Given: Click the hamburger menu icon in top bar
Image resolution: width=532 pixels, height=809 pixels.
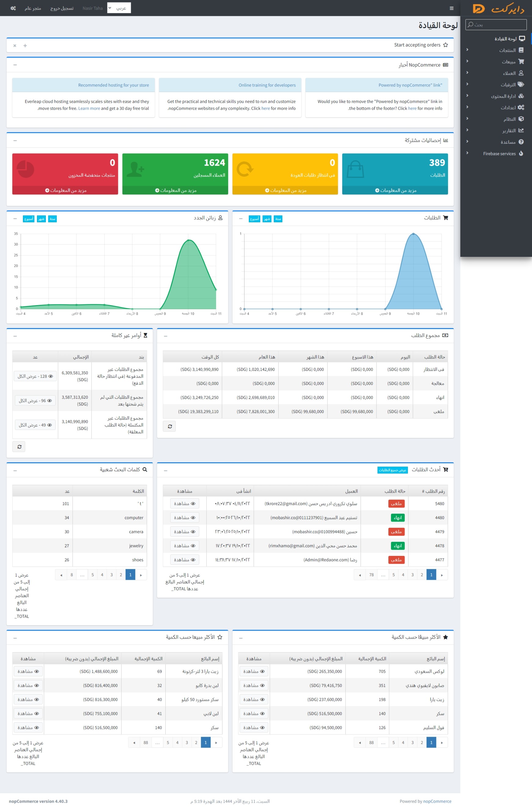Looking at the screenshot, I should click(x=452, y=8).
